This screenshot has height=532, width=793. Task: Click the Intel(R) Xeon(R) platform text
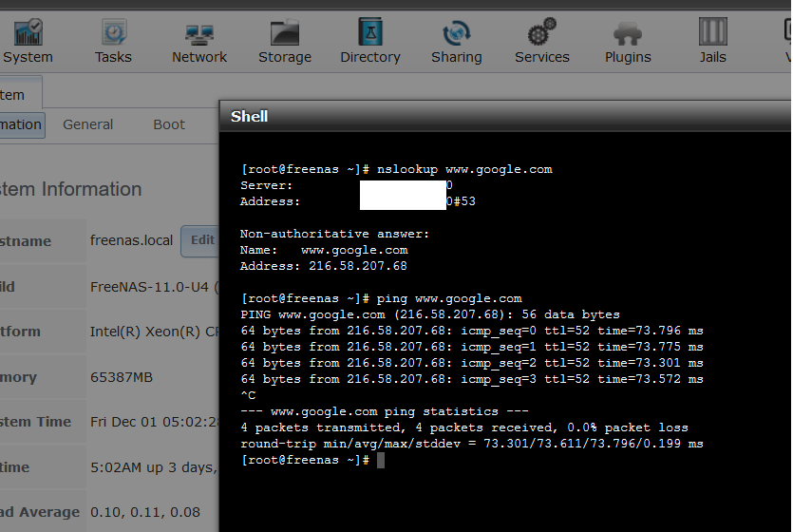155,332
